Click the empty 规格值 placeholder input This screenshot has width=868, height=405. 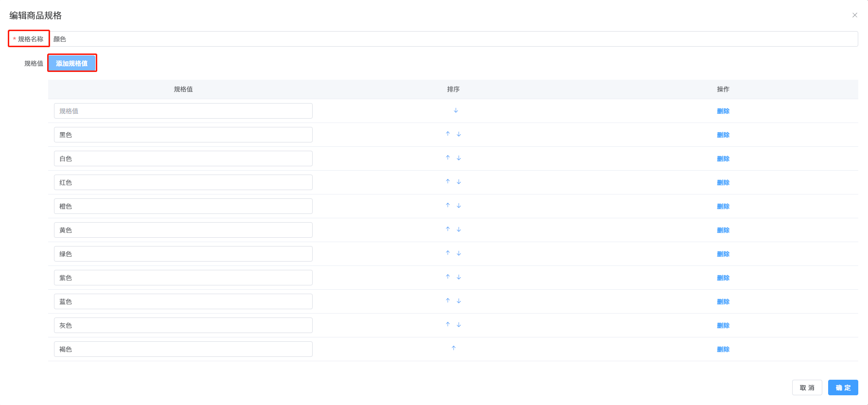tap(183, 111)
